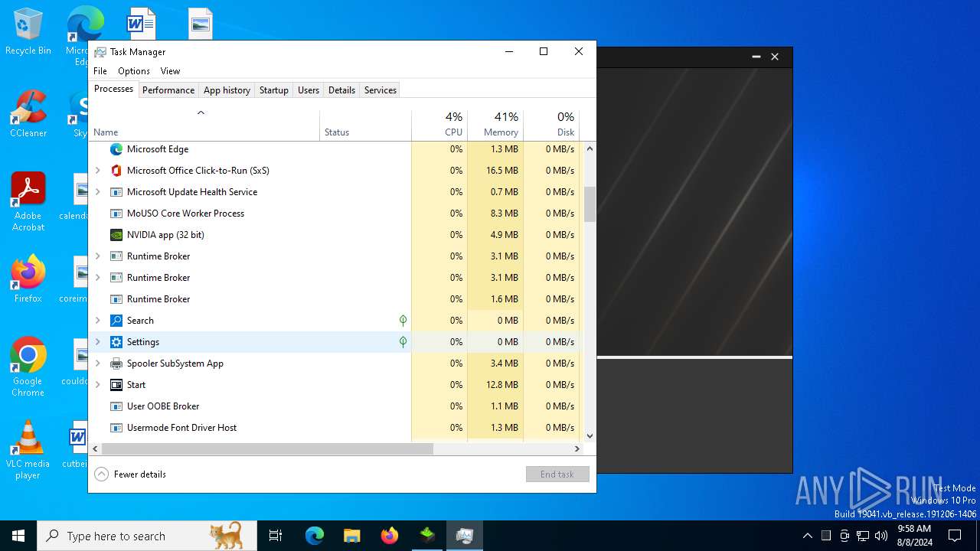Viewport: 980px width, 551px height.
Task: Open the Options menu
Action: point(134,71)
